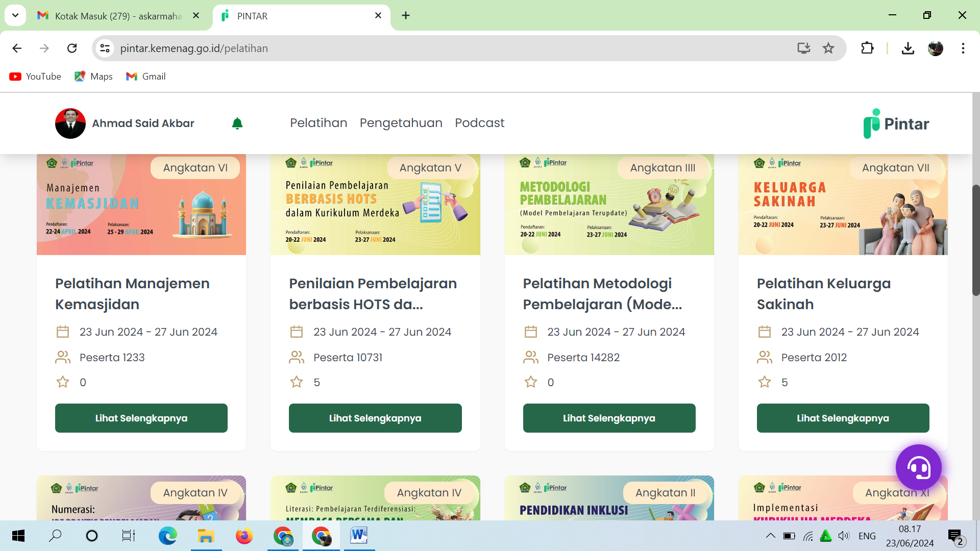Click the Pintar logo

(896, 123)
